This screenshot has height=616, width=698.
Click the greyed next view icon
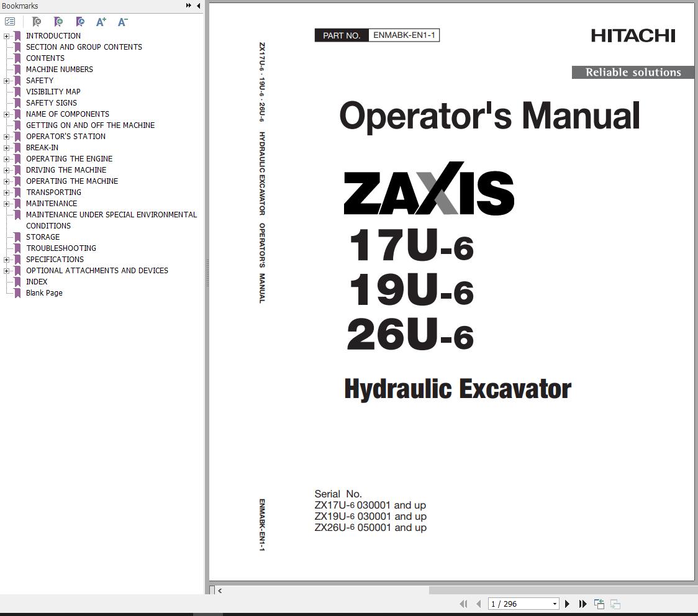(x=615, y=604)
